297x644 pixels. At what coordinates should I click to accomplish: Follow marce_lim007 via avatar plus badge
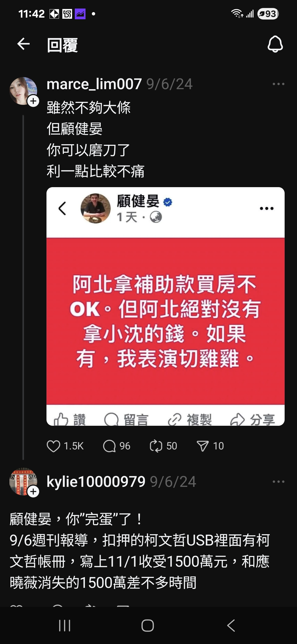coord(33,101)
